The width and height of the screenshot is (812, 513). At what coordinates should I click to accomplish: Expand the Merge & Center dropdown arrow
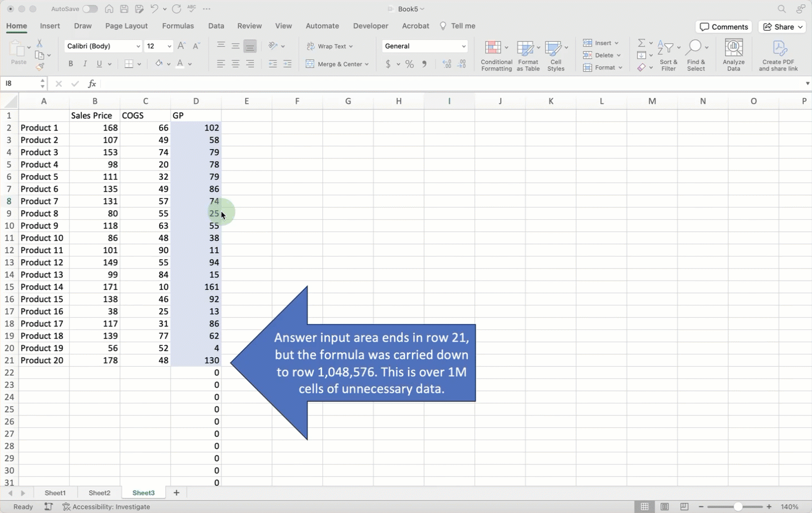tap(367, 65)
